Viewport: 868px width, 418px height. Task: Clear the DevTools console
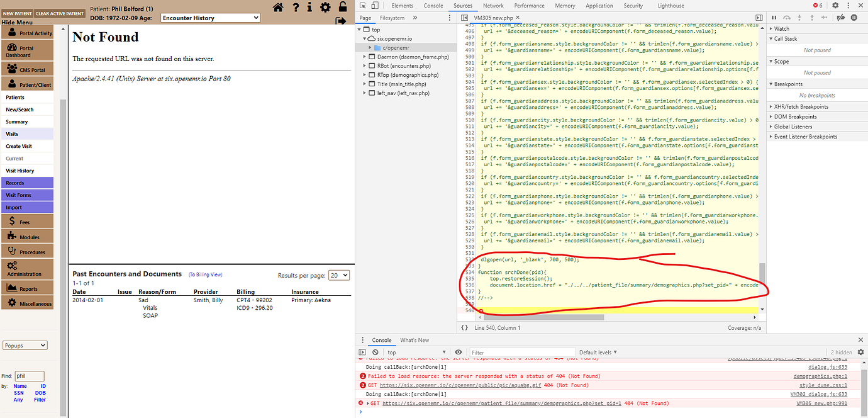[x=375, y=352]
